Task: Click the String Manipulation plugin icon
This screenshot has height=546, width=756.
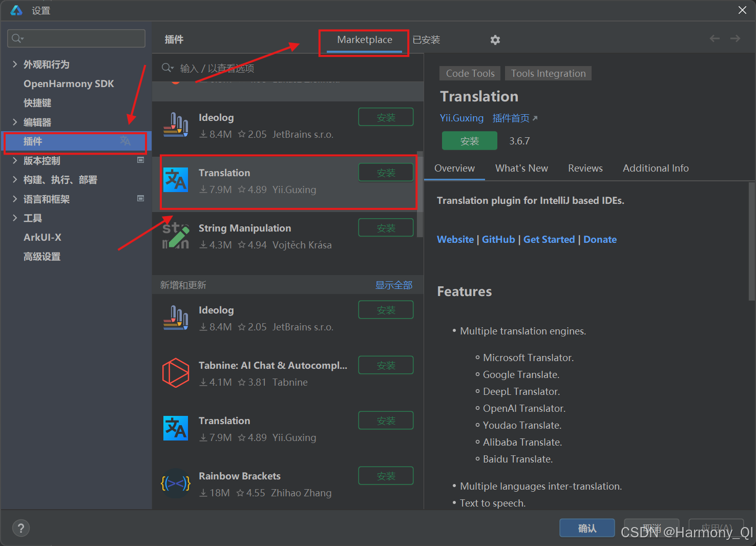Action: pyautogui.click(x=176, y=235)
